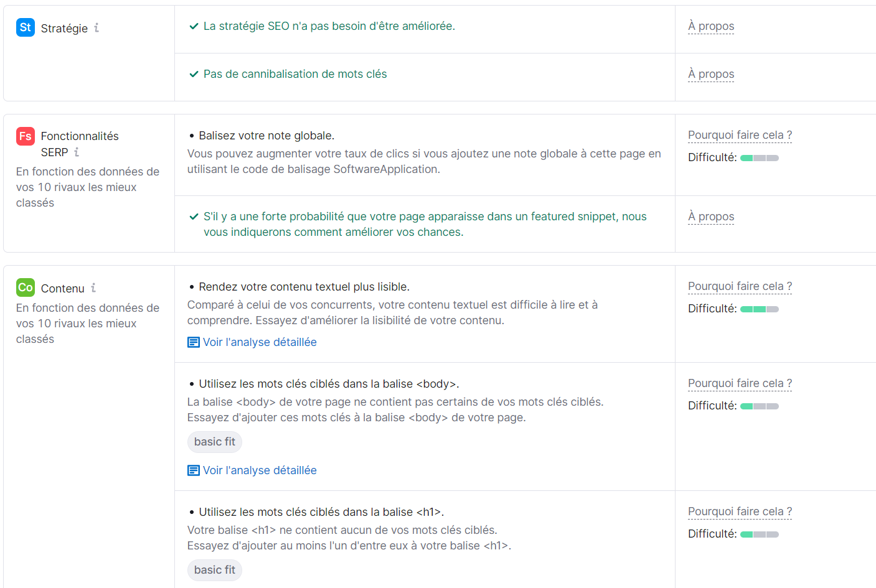This screenshot has height=588, width=876.
Task: Click the St Stratégie section icon
Action: (24, 27)
